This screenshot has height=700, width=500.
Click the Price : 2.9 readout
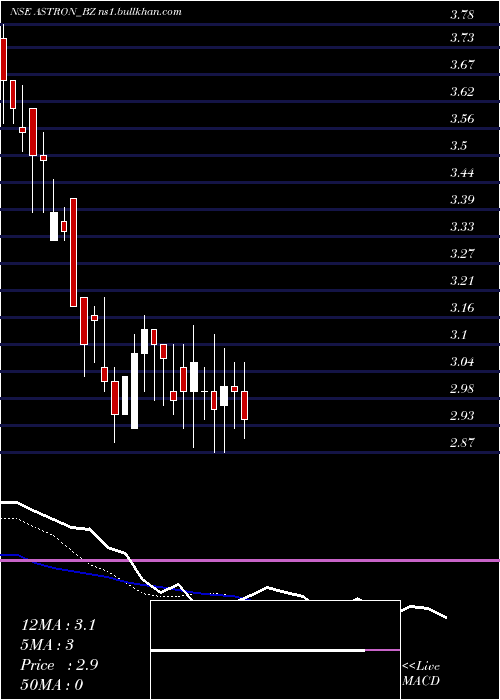(x=59, y=665)
